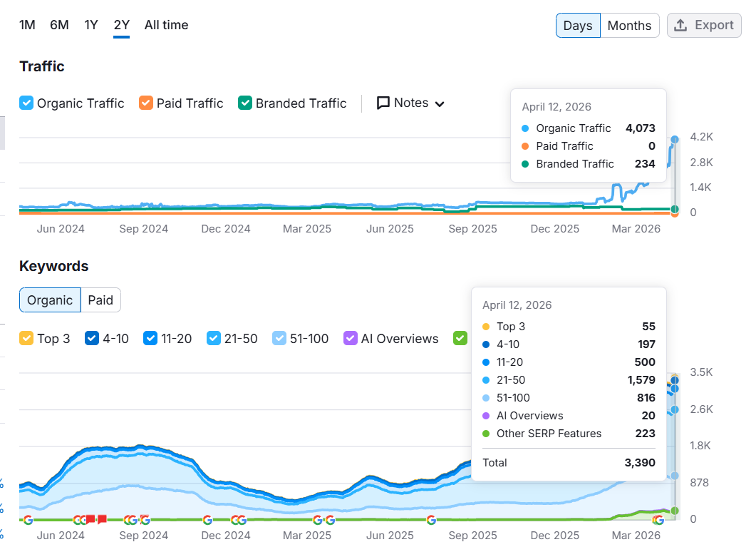Click the Notes flag icon
Viewport: 756px width, 552px height.
[384, 103]
